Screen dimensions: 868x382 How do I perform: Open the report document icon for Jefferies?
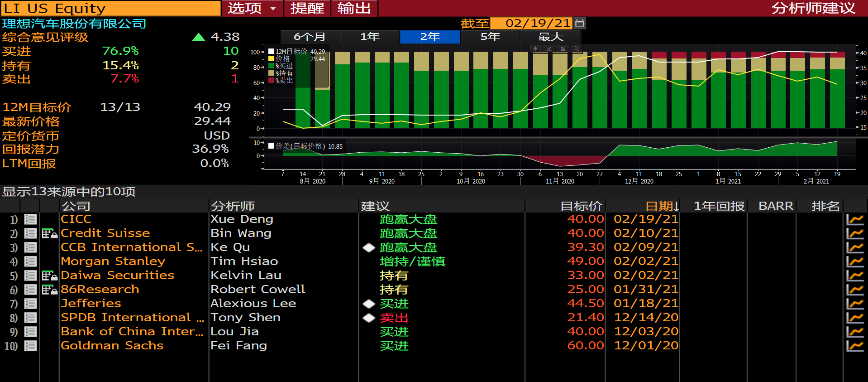click(x=30, y=304)
